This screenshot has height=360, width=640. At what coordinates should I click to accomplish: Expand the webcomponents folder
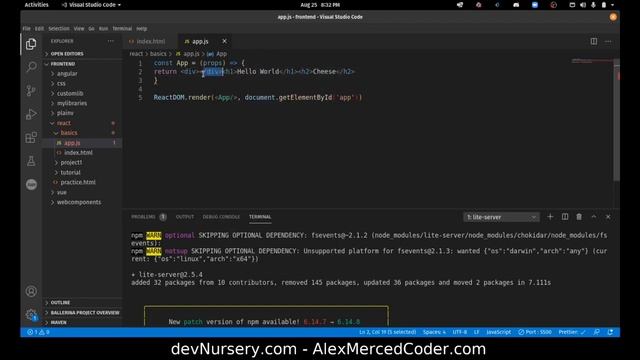tap(82, 202)
